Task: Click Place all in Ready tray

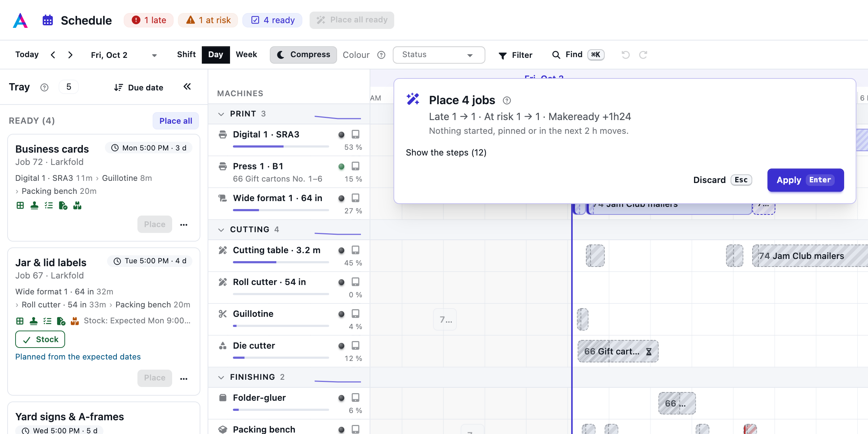Action: 176,121
